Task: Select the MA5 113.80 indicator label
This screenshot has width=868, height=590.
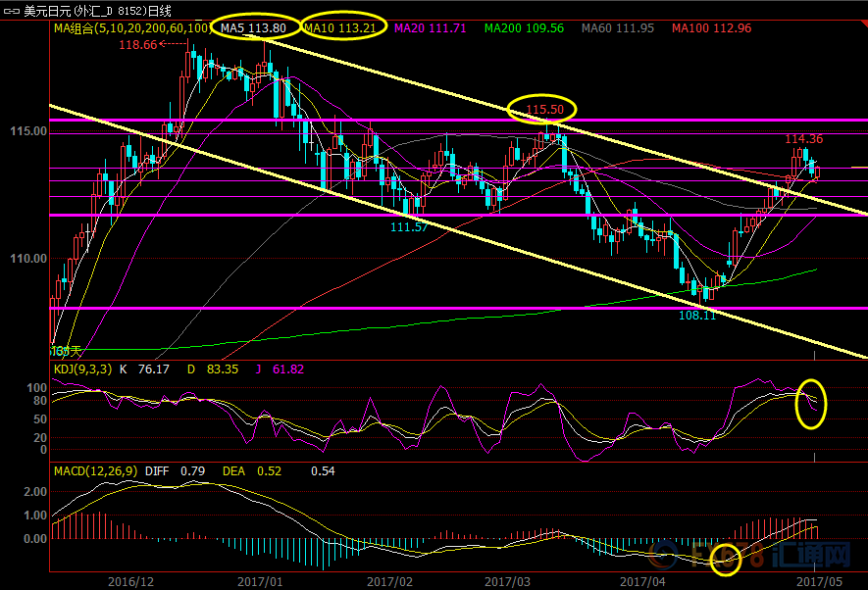Action: (x=253, y=28)
